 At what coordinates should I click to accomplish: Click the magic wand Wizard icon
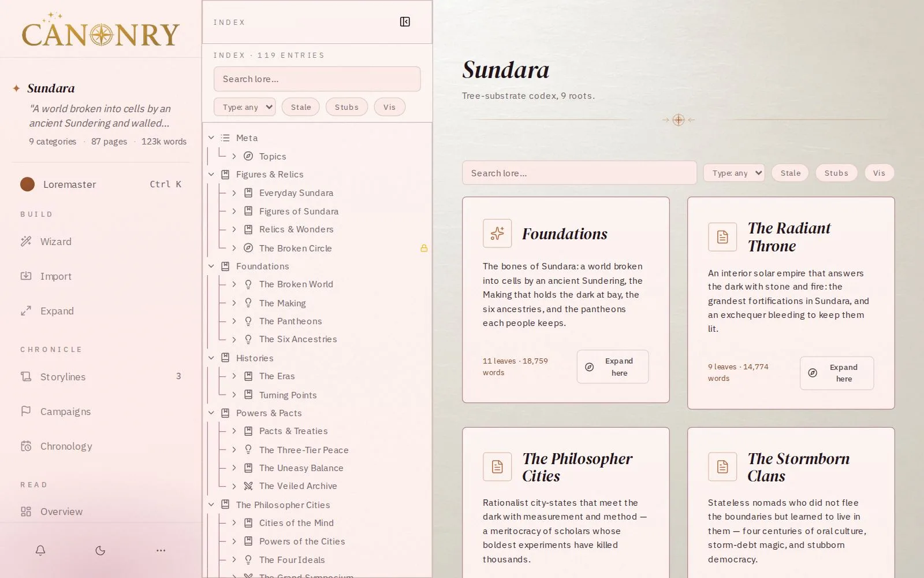[26, 242]
